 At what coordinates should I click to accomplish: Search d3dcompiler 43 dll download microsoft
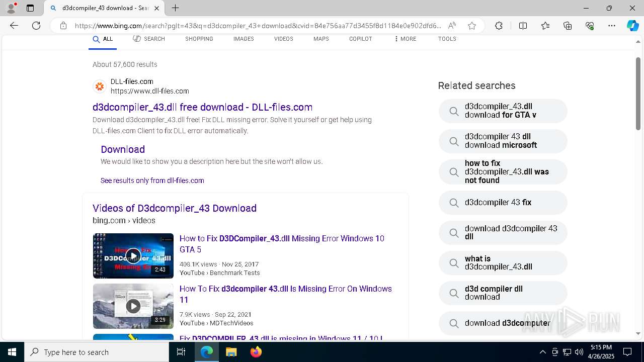[503, 141]
